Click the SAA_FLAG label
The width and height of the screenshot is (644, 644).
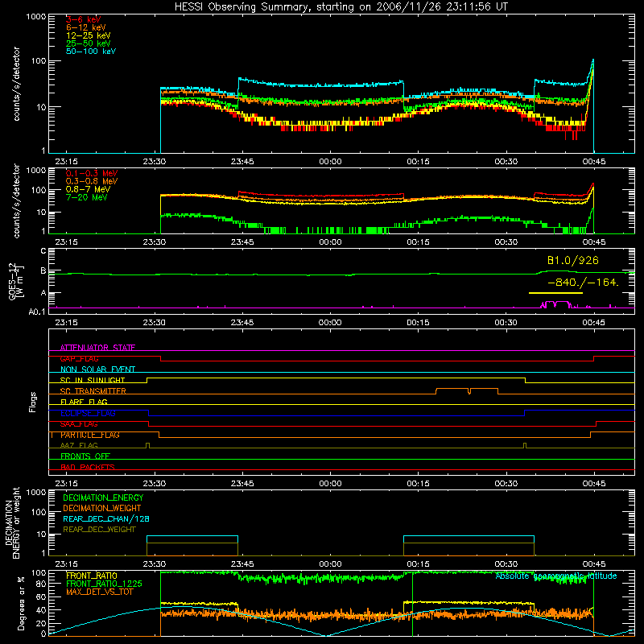[x=79, y=424]
